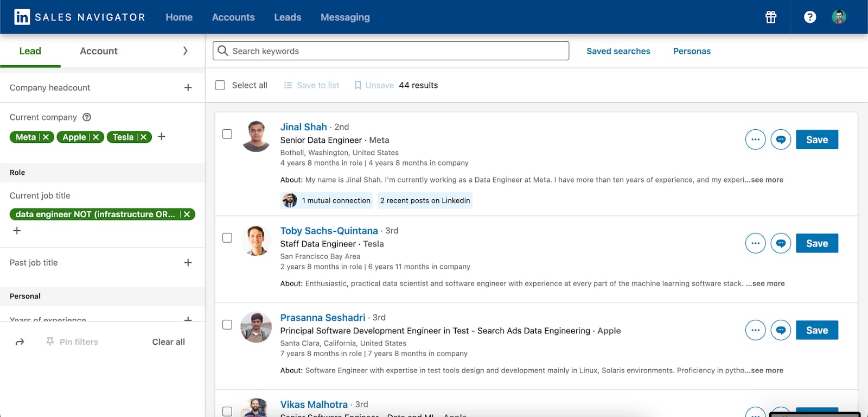Open Jinal Shah's profile photo

tap(256, 136)
